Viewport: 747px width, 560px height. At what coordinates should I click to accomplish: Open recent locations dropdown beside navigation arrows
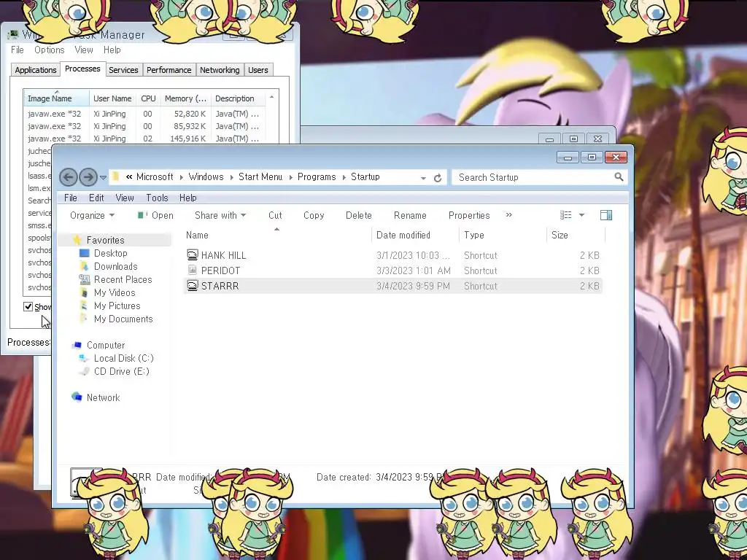coord(103,178)
